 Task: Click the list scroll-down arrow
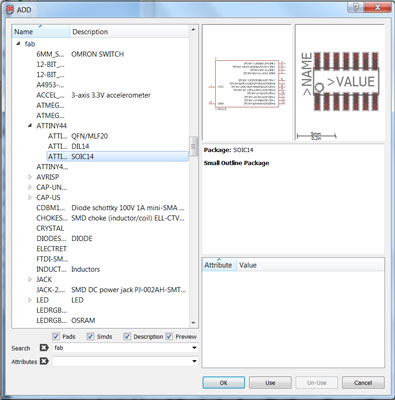coord(193,323)
